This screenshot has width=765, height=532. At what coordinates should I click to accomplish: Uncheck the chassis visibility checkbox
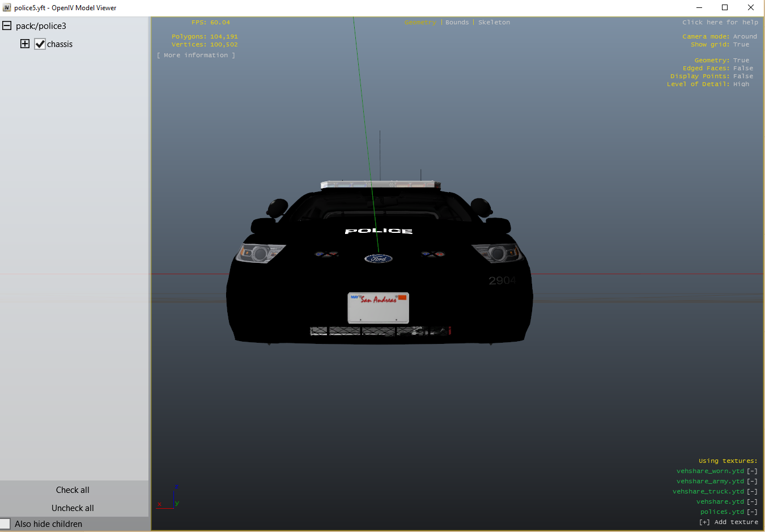click(x=40, y=44)
